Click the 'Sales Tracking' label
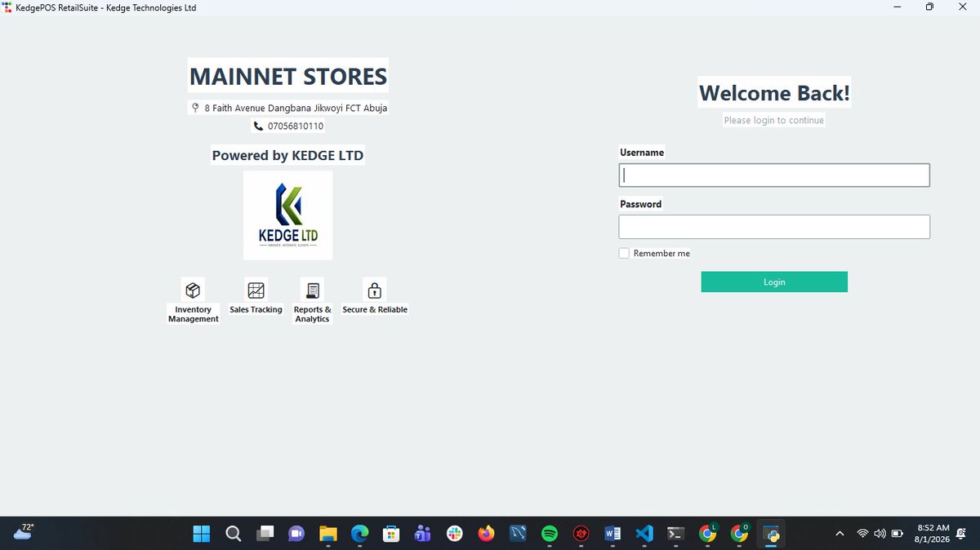 pos(256,310)
